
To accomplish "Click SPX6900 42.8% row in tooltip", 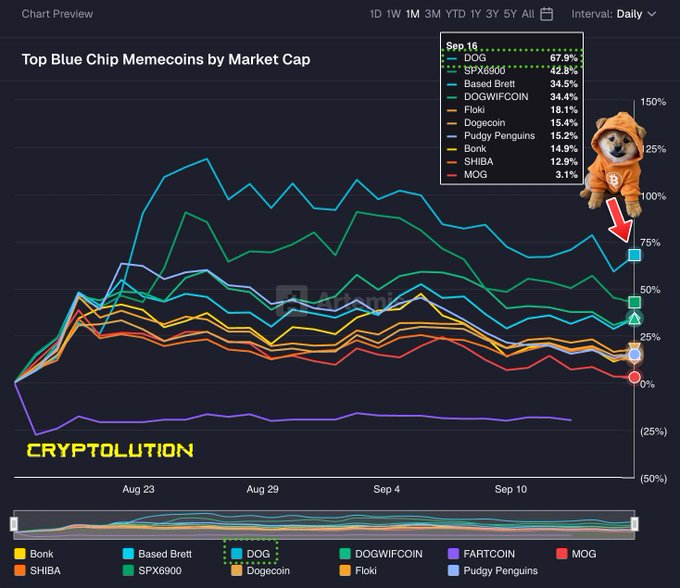I will pyautogui.click(x=512, y=71).
